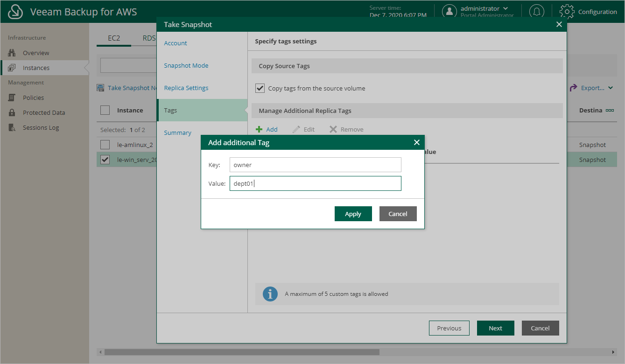Screen dimensions: 625x364
Task: Go to the Account wizard step
Action: pyautogui.click(x=176, y=43)
